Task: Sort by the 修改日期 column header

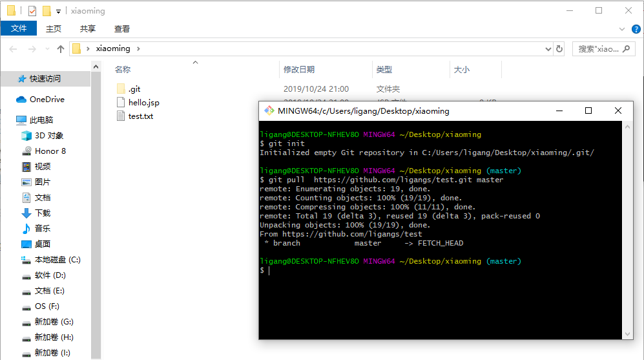Action: 299,69
